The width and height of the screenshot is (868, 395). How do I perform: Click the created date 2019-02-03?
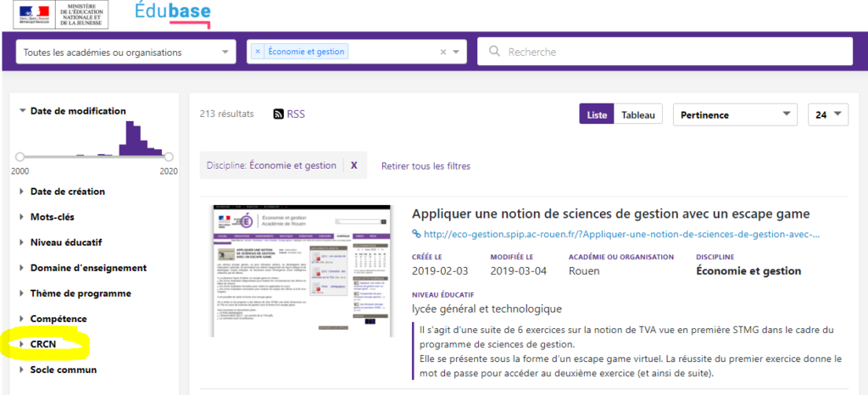tap(440, 271)
